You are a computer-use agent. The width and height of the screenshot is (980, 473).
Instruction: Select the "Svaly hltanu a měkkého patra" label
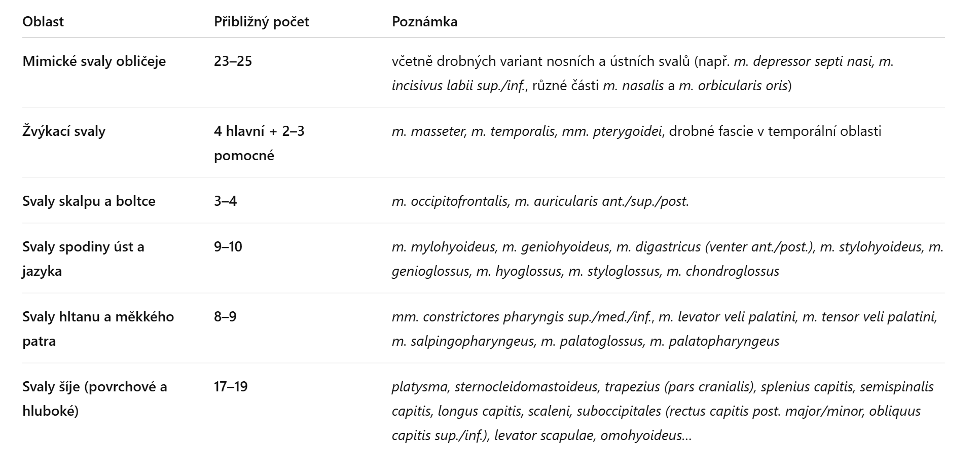pyautogui.click(x=98, y=329)
